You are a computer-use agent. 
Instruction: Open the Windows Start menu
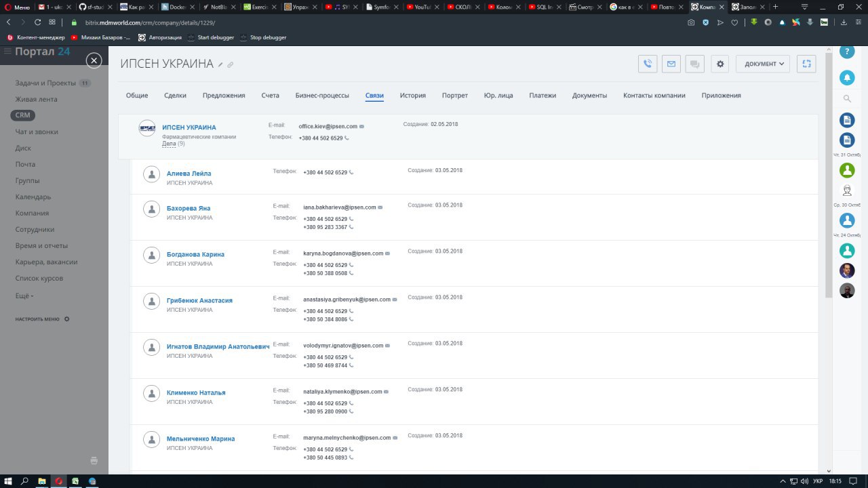pos(7,481)
